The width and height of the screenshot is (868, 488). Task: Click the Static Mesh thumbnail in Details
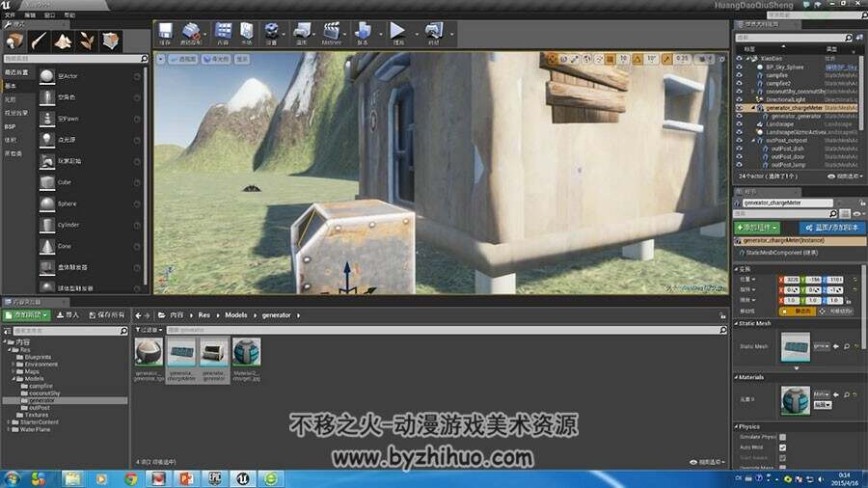click(x=796, y=347)
